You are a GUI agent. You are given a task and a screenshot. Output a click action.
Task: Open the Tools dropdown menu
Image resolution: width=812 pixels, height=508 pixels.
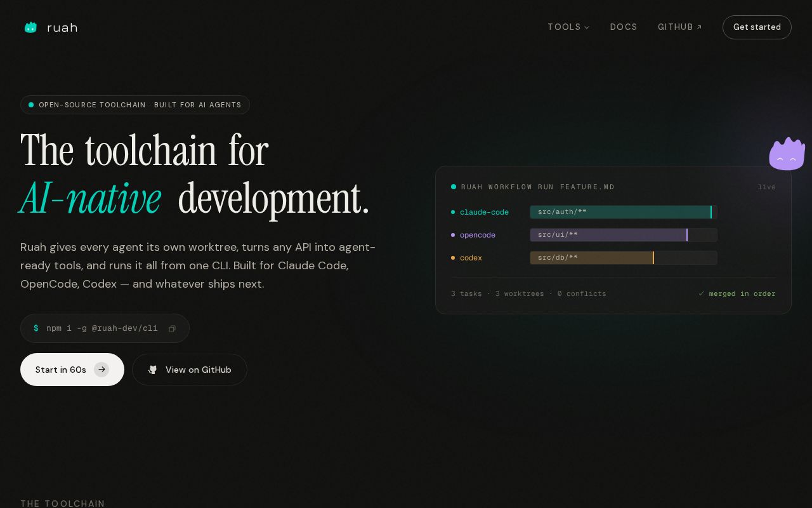click(x=568, y=27)
